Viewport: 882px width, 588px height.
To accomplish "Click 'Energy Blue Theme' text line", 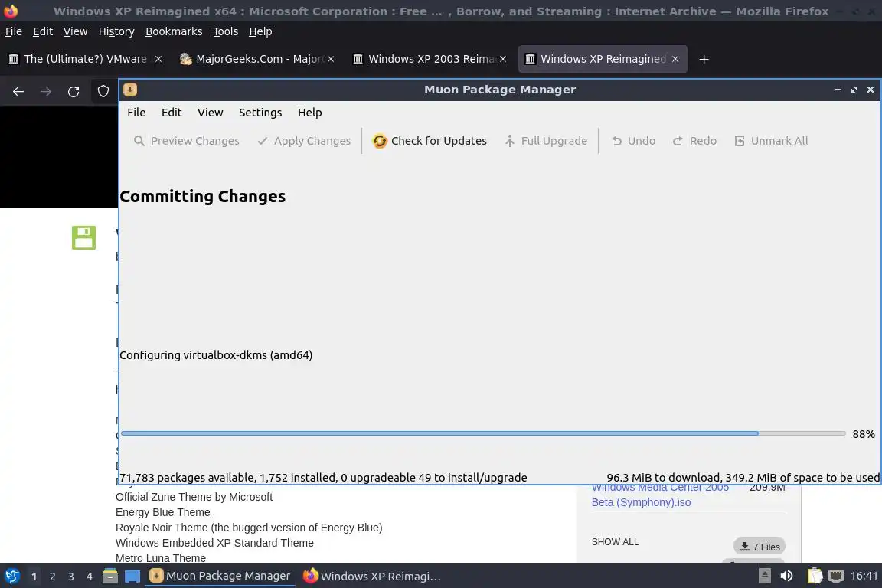I will coord(162,512).
